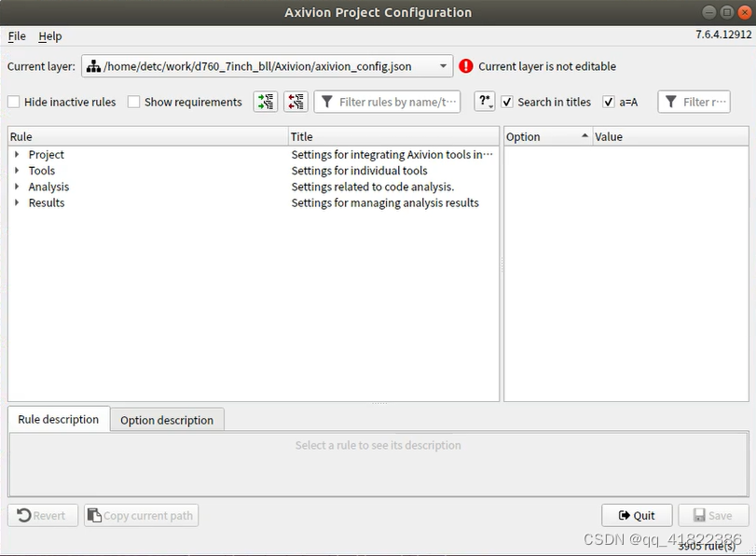Click the expand all rules icon

coord(265,102)
